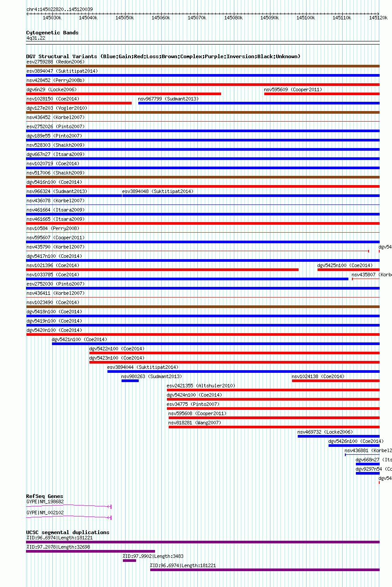This screenshot has height=587, width=392.
Task: Open the dgv5423n100 (Coe2014) variant label
Action: tap(117, 358)
